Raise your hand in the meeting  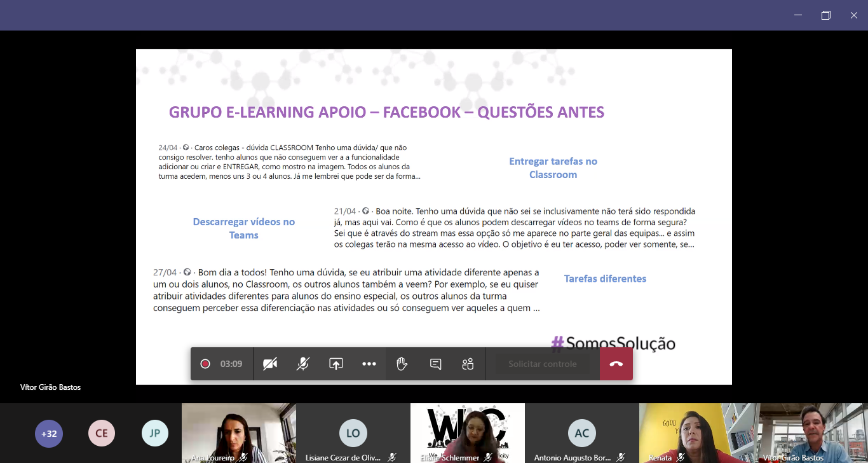402,364
